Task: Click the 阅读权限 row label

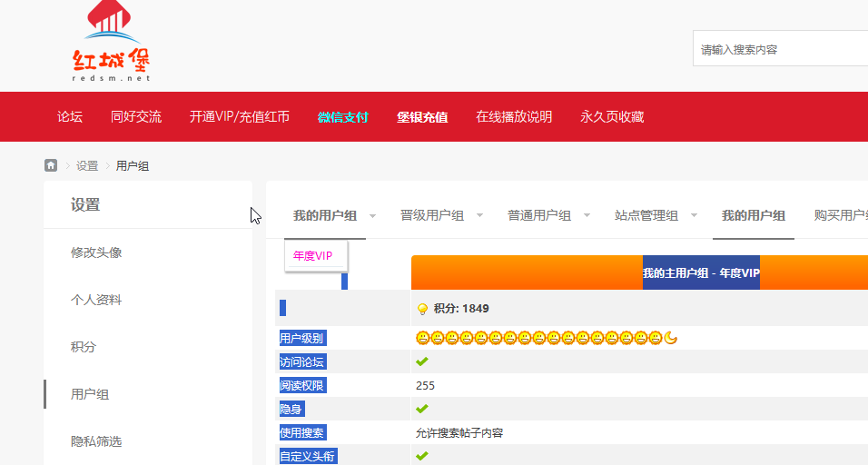Action: click(x=303, y=385)
